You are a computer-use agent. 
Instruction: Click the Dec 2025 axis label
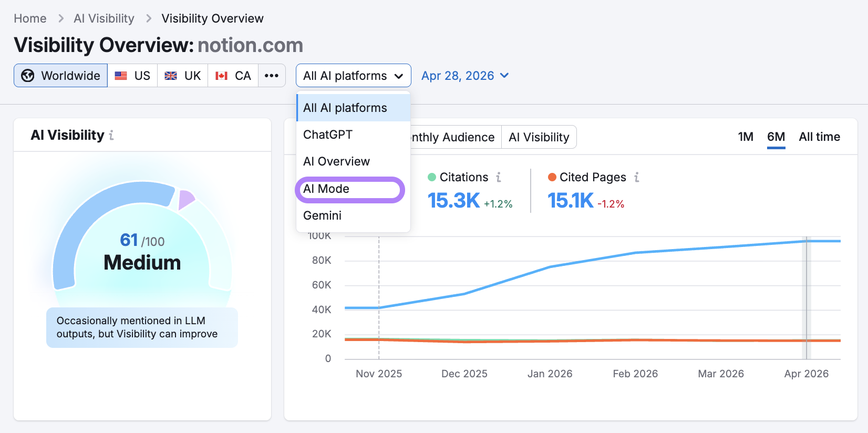coord(464,374)
